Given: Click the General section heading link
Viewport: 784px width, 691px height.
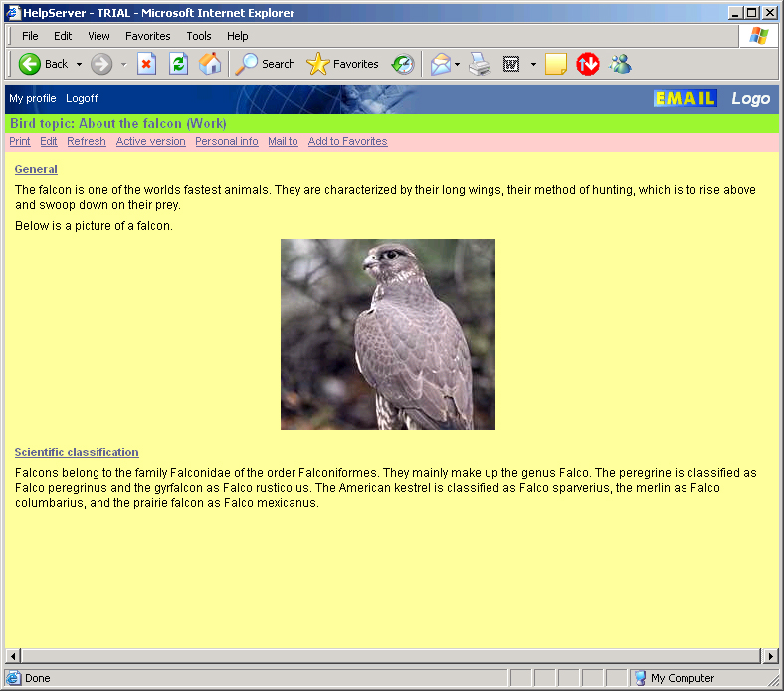Looking at the screenshot, I should [x=36, y=169].
